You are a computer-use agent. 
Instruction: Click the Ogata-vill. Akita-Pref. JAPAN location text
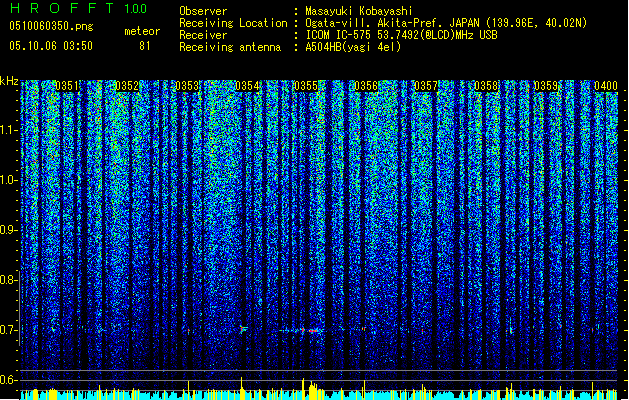(446, 23)
